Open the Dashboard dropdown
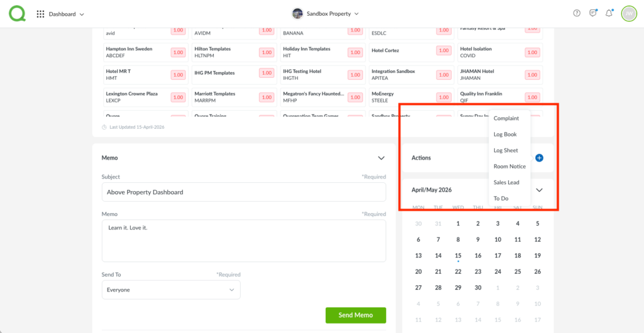Image resolution: width=644 pixels, height=333 pixels. point(67,14)
